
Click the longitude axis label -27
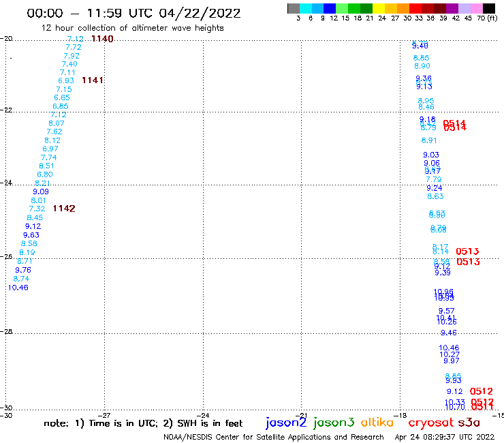[x=104, y=416]
